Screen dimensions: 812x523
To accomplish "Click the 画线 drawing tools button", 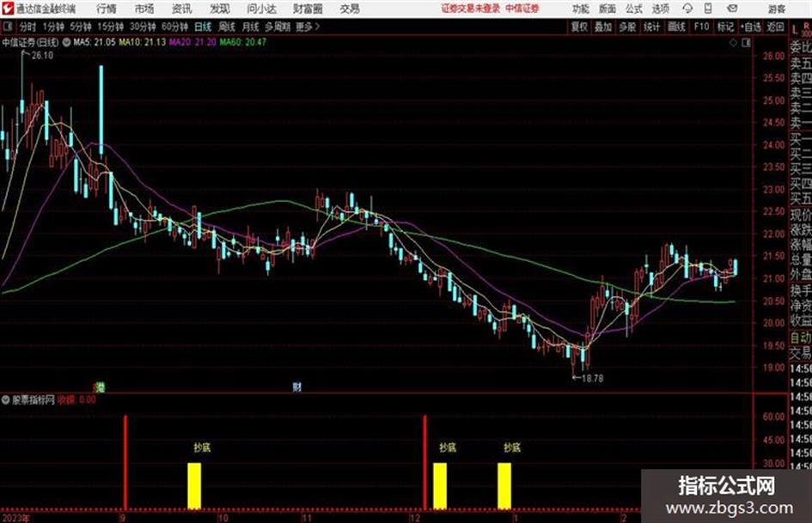I will 676,27.
